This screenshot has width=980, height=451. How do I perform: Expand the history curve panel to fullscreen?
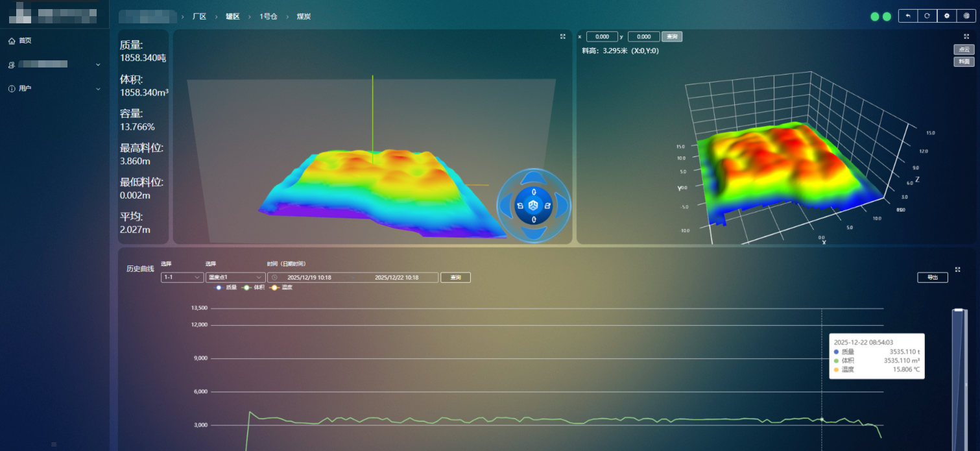(x=958, y=269)
